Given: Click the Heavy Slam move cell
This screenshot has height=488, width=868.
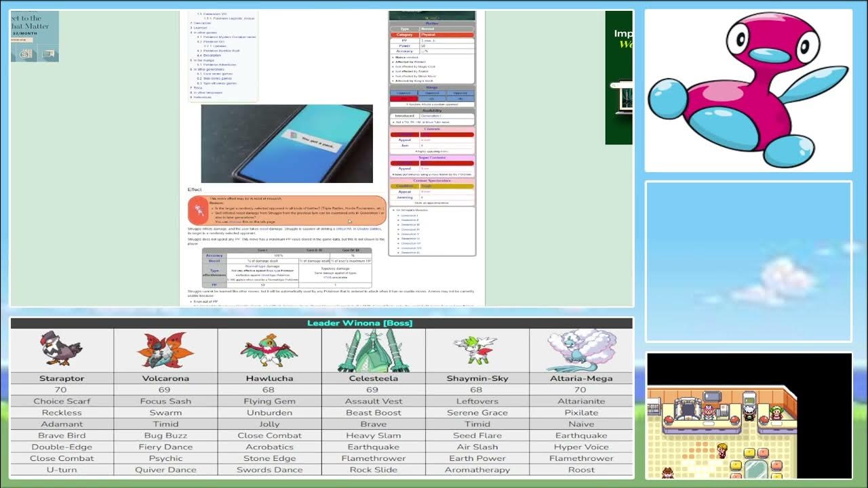Looking at the screenshot, I should pos(373,436).
